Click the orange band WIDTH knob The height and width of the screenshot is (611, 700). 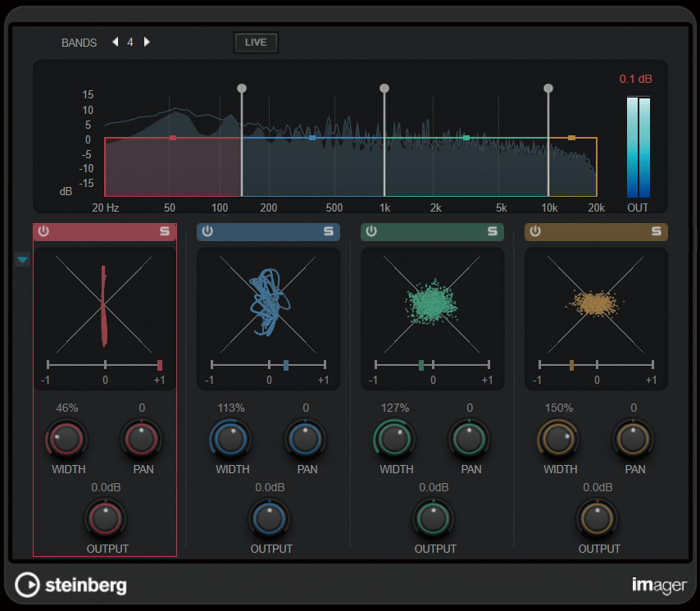[x=558, y=438]
